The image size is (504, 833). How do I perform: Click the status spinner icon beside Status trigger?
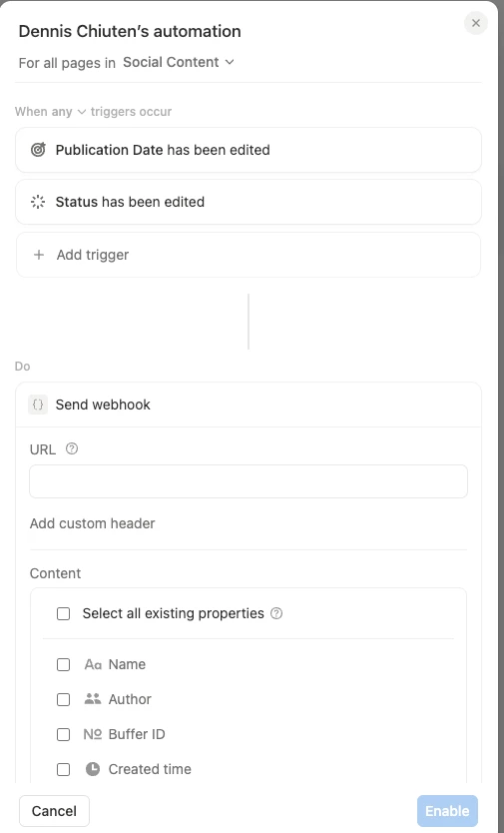(38, 202)
